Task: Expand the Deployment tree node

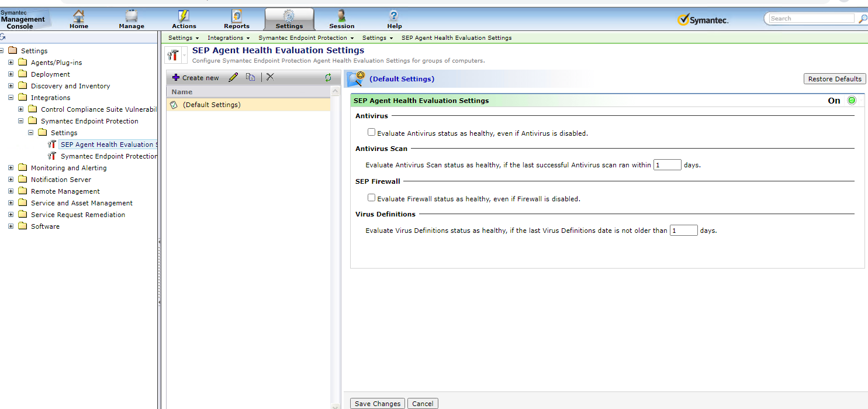Action: coord(11,74)
